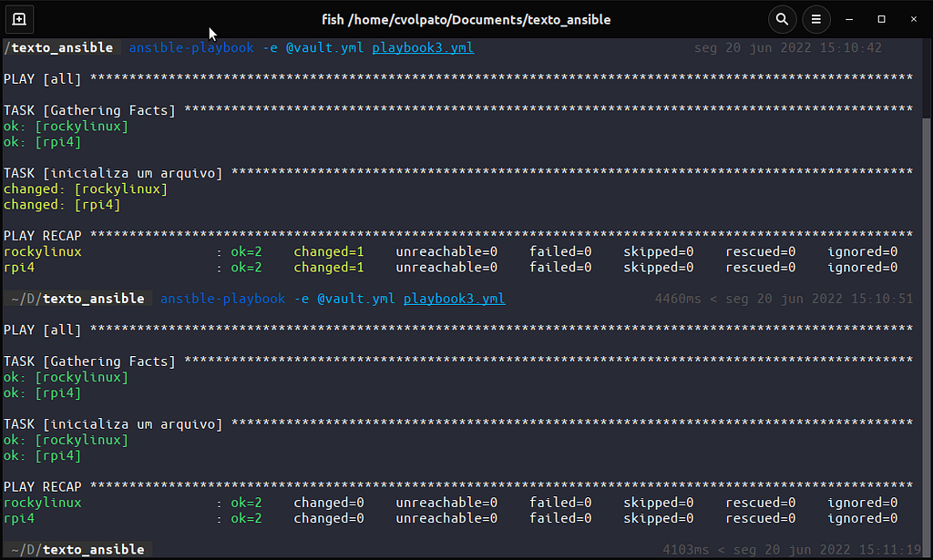Click the first 'PLAY RECAP' heading
Viewport: 933px width, 560px height.
(x=42, y=236)
